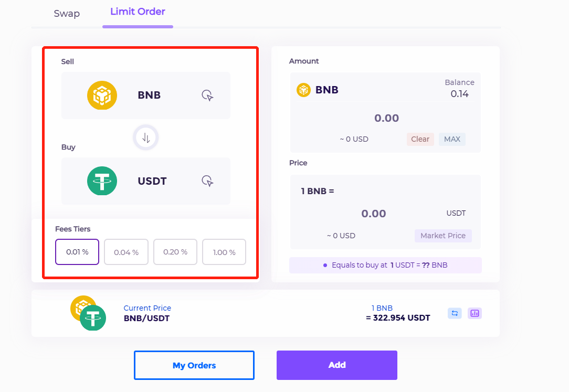
Task: Switch to the Swap tab
Action: [67, 14]
